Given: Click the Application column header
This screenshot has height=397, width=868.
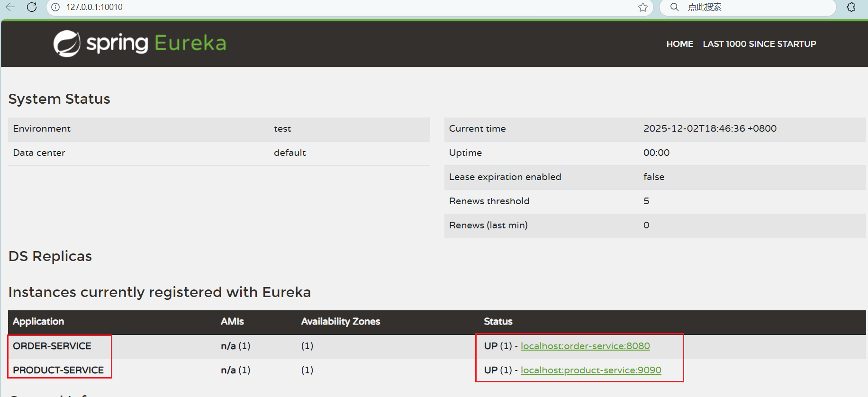Looking at the screenshot, I should click(38, 321).
